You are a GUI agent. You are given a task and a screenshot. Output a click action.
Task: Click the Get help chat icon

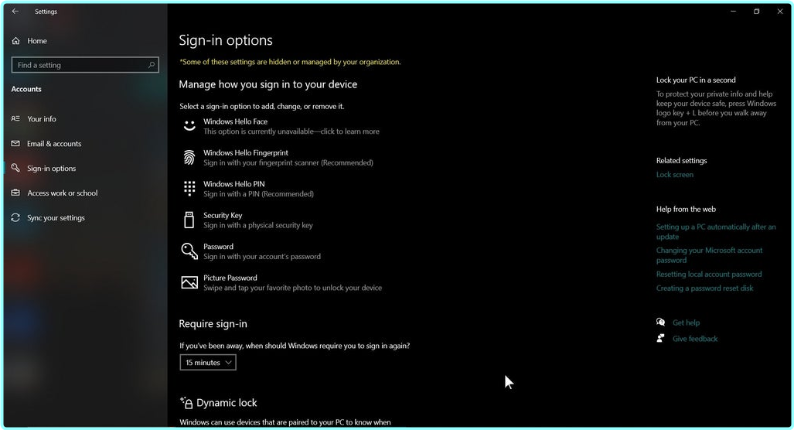click(x=660, y=322)
